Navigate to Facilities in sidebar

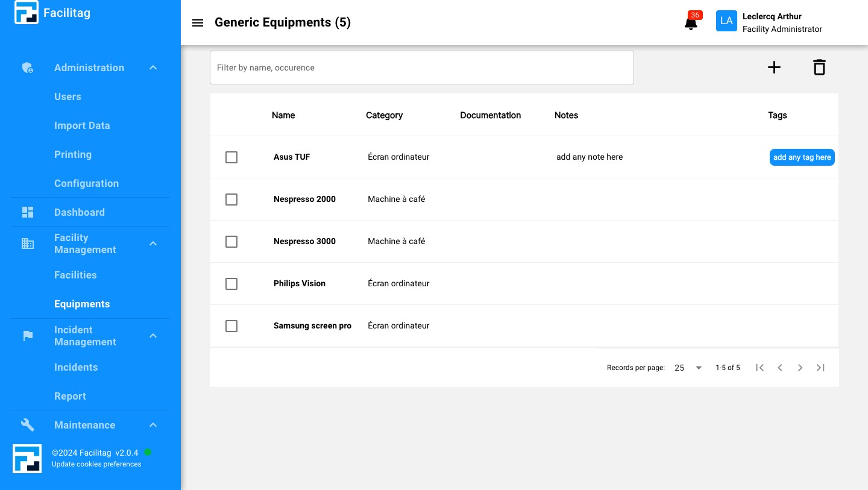(75, 275)
